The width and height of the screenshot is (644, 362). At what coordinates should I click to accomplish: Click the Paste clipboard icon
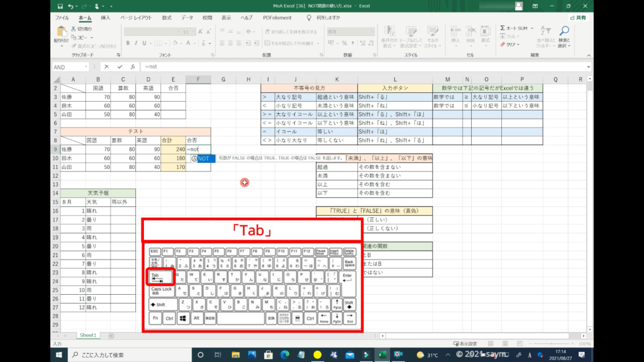(x=62, y=34)
